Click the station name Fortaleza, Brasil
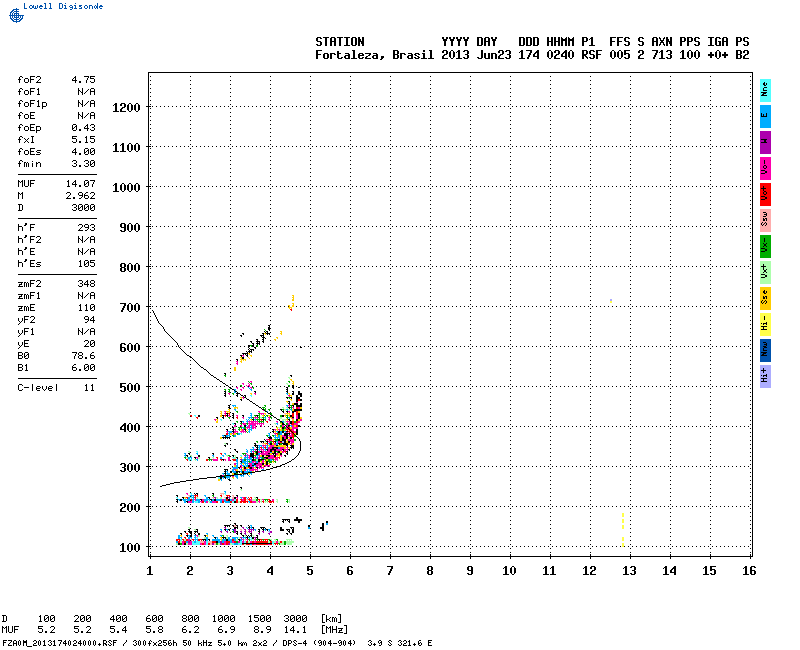 374,55
